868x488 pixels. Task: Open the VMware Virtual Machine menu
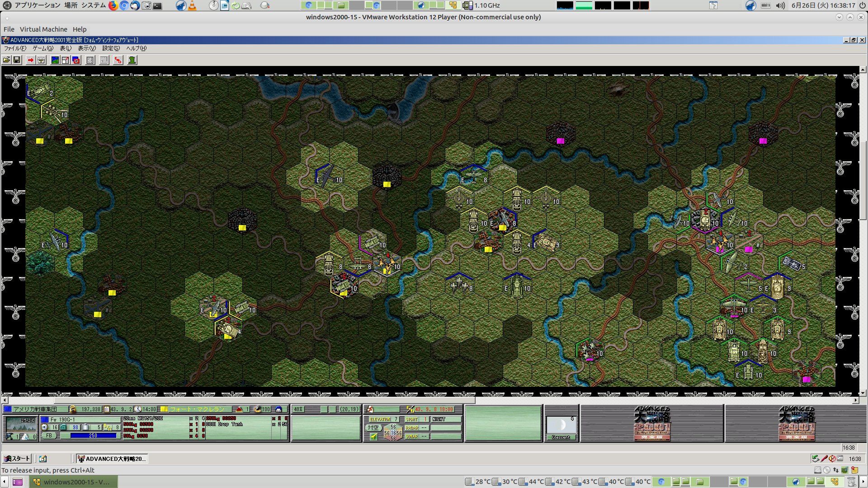pos(43,29)
